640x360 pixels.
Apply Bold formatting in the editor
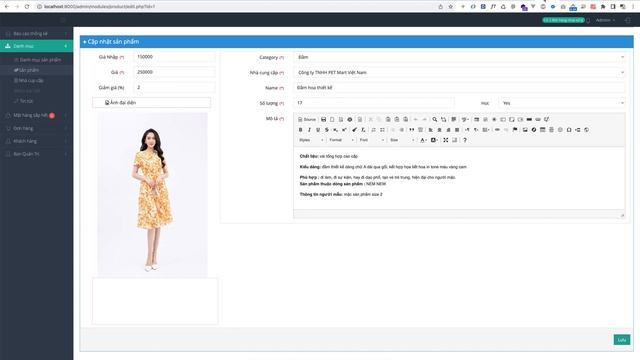(x=300, y=130)
